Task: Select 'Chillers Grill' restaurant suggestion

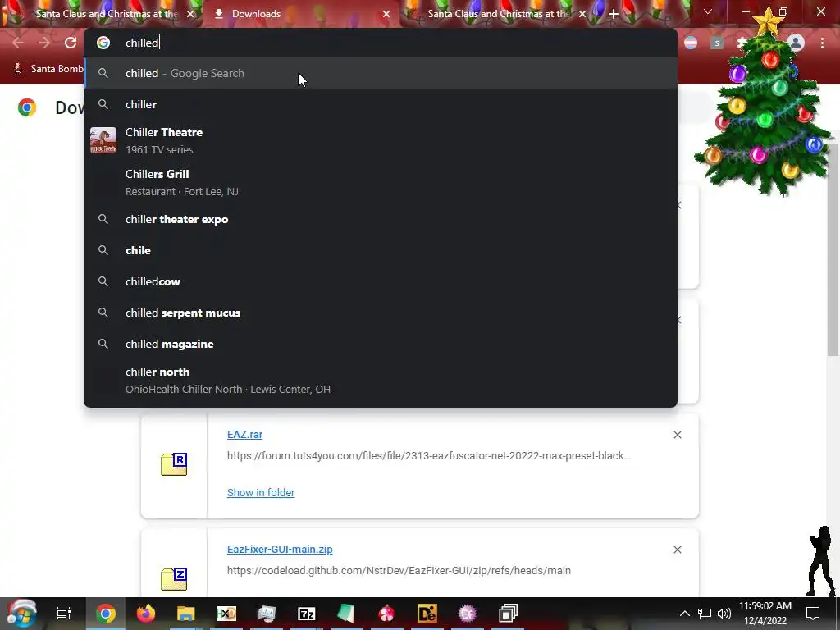Action: 381,183
